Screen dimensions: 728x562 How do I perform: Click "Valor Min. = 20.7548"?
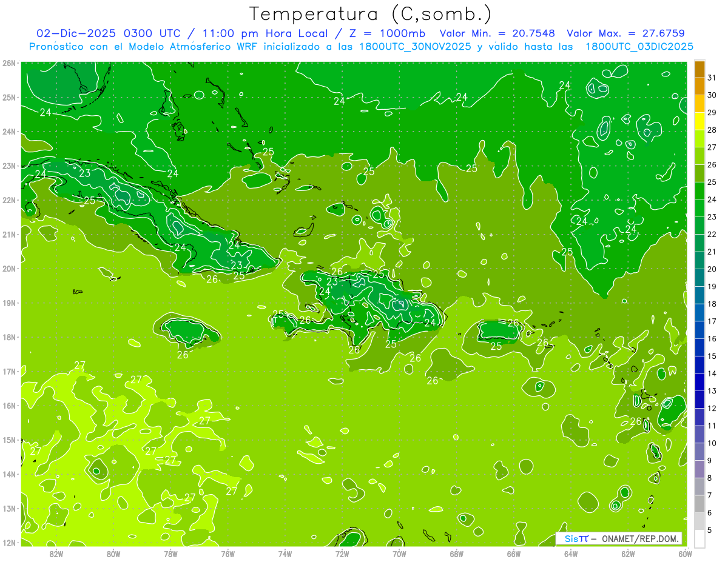coord(497,33)
